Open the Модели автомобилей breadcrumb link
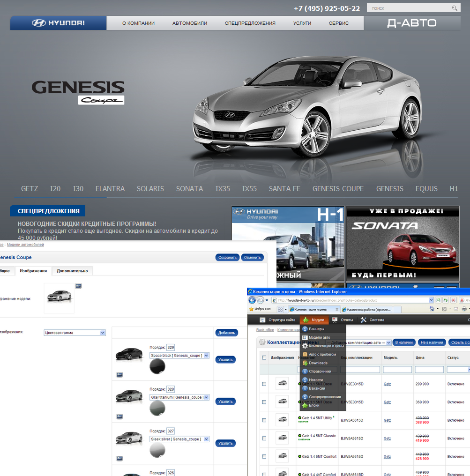Viewport: 470px width, 476px height. [25, 245]
